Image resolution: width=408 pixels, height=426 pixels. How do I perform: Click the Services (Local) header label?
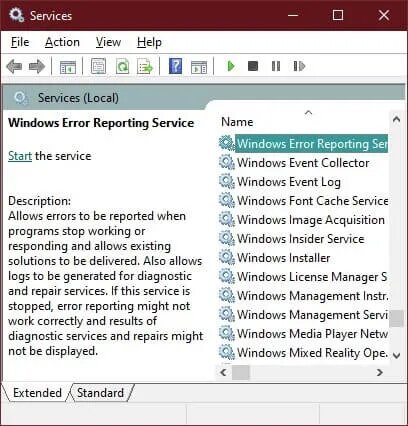78,98
